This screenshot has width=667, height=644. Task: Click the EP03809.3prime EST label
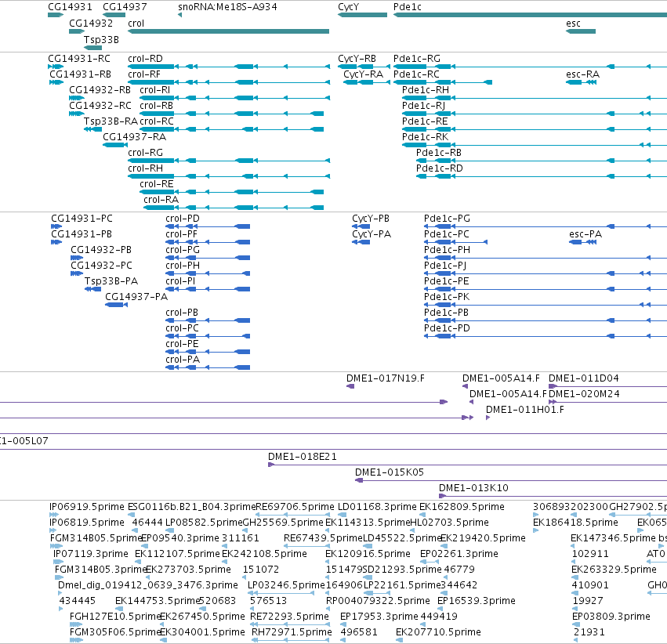tap(611, 617)
